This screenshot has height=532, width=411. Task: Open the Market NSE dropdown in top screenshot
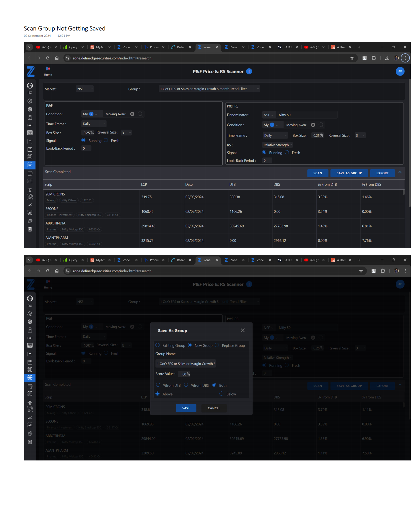(x=85, y=89)
